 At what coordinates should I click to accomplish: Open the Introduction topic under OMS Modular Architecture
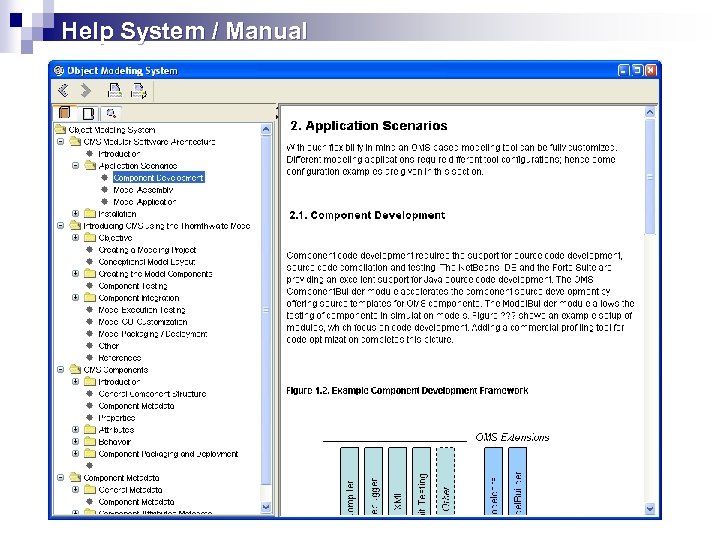coord(119,154)
